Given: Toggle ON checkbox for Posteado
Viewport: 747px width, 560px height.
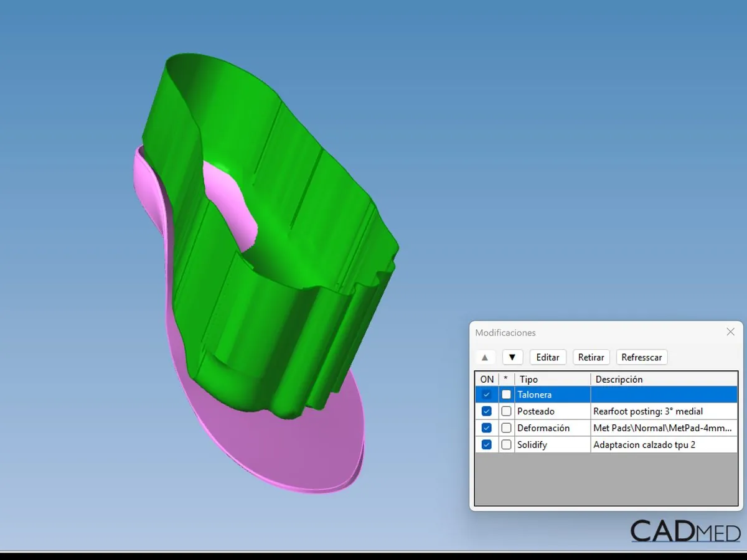Looking at the screenshot, I should pos(487,411).
